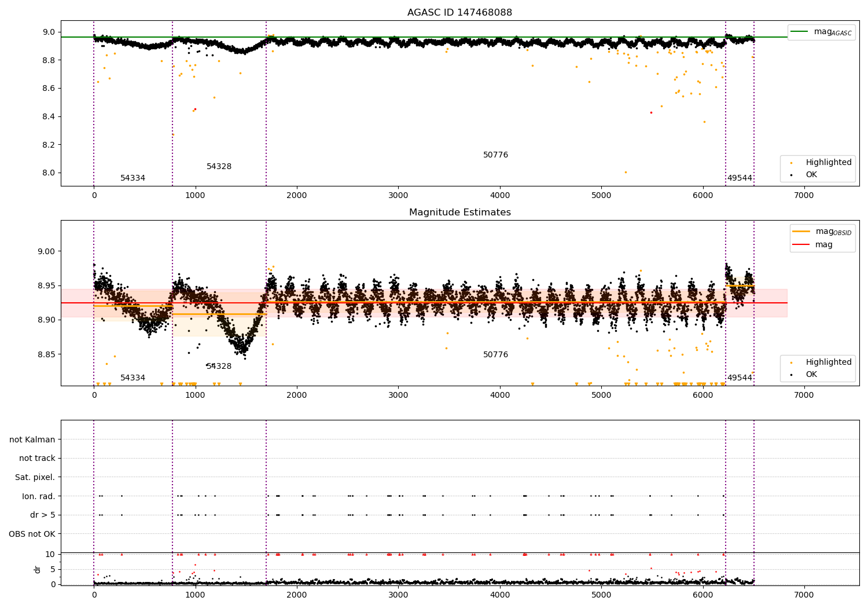Click Highlighted legend entry in middle plot
Screen dimensions: 868x608
click(x=822, y=362)
